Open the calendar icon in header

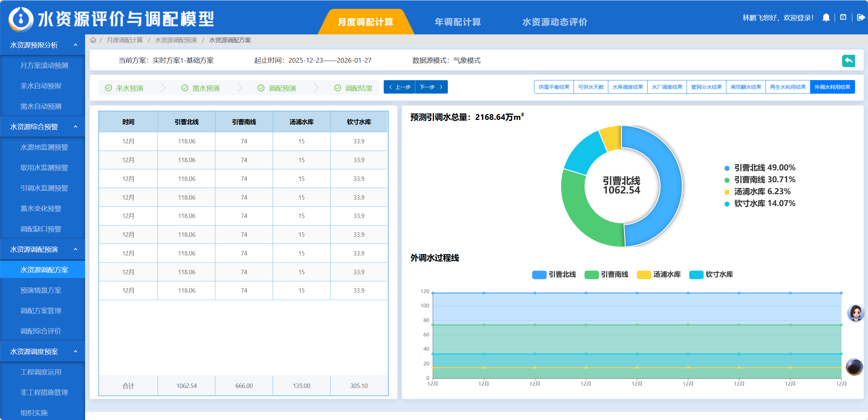click(843, 17)
